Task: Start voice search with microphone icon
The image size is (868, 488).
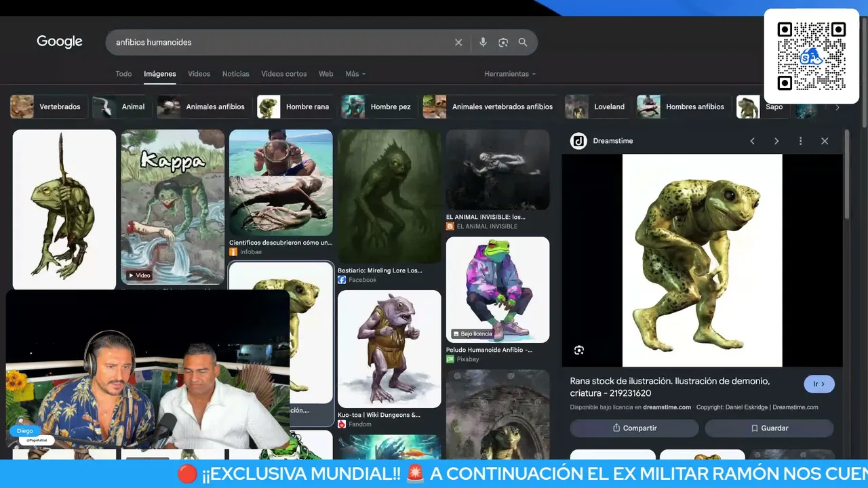Action: (483, 42)
